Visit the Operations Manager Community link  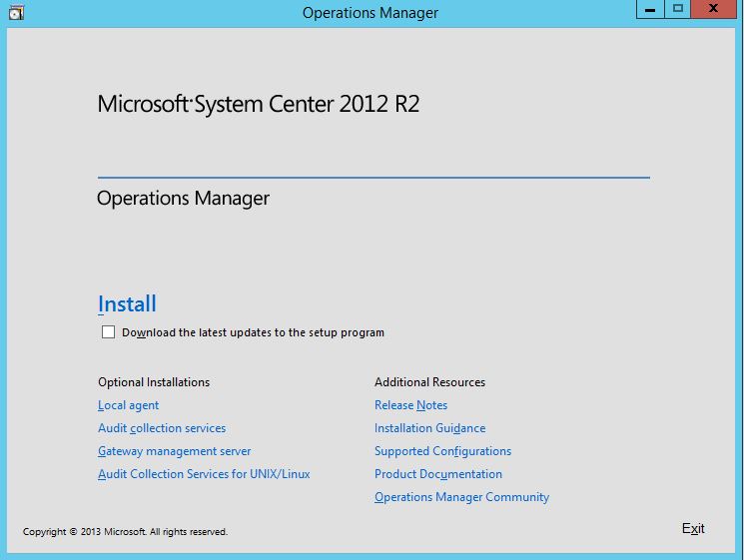pos(461,497)
